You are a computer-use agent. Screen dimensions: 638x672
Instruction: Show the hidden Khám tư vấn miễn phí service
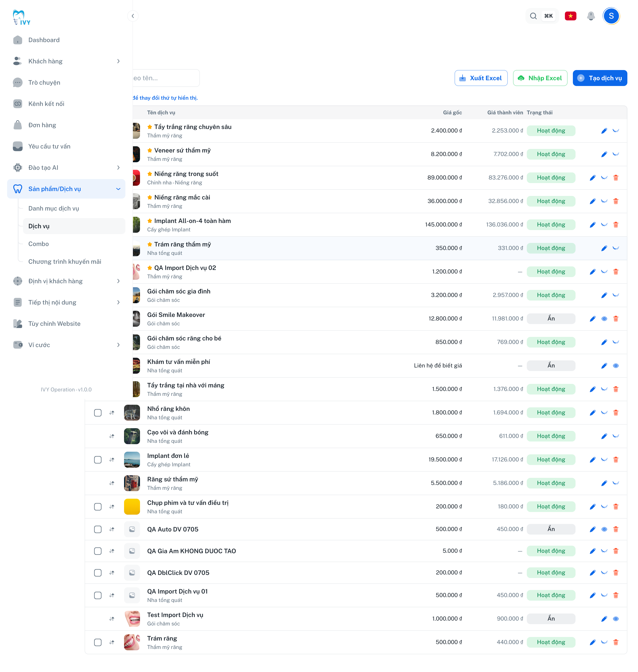tap(616, 365)
